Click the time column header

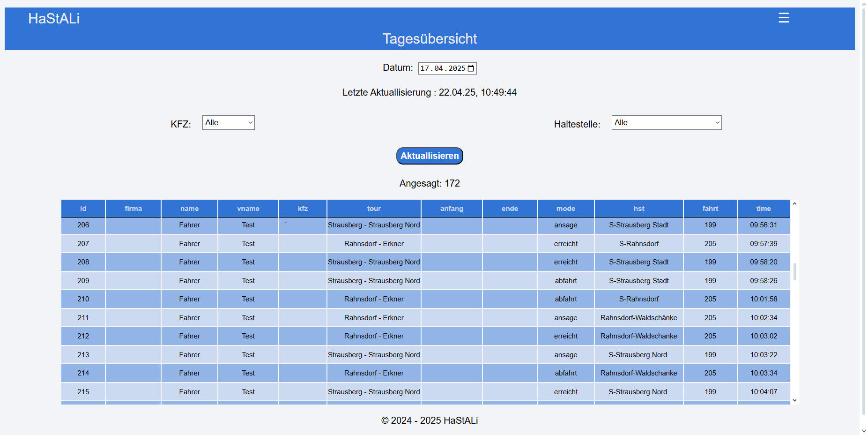(x=763, y=209)
